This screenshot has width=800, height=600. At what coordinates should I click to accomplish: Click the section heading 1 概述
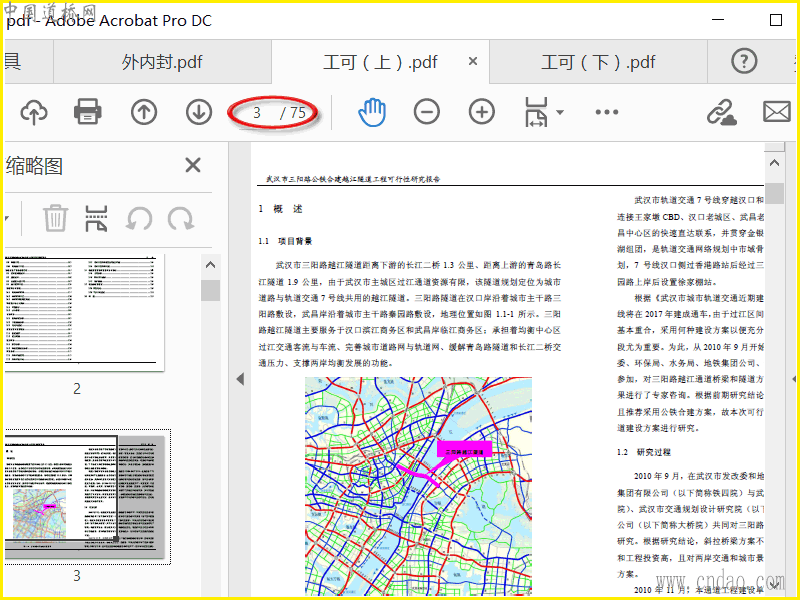[281, 209]
